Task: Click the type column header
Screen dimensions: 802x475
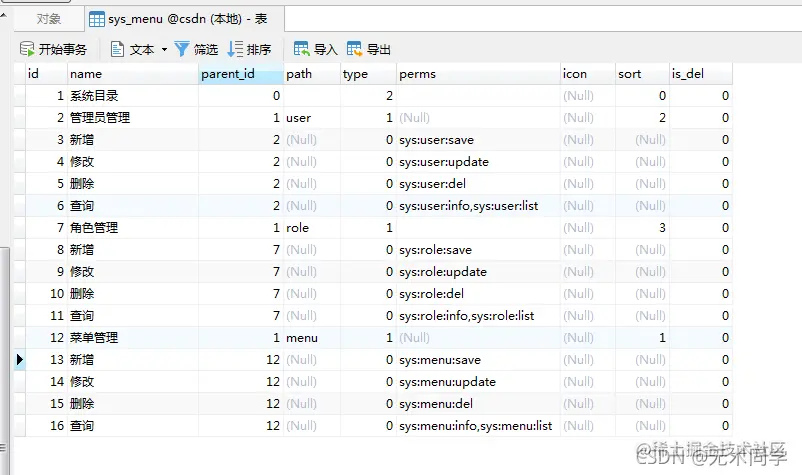Action: pyautogui.click(x=369, y=74)
